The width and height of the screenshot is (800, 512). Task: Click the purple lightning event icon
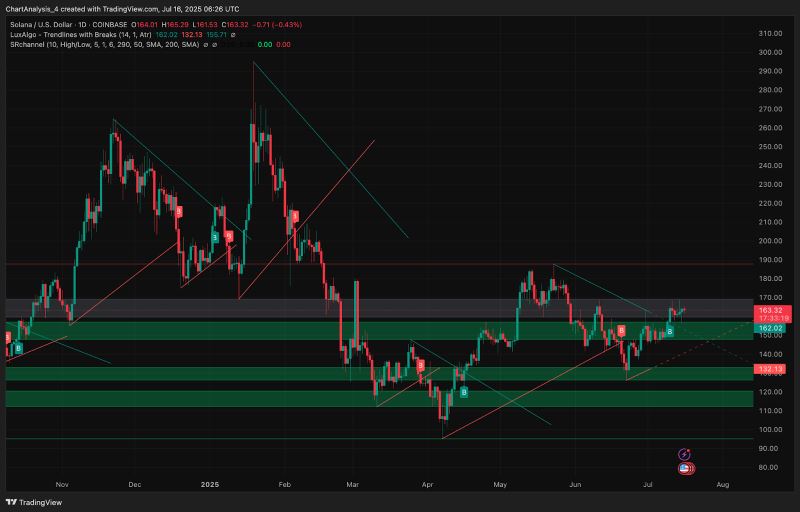[684, 454]
